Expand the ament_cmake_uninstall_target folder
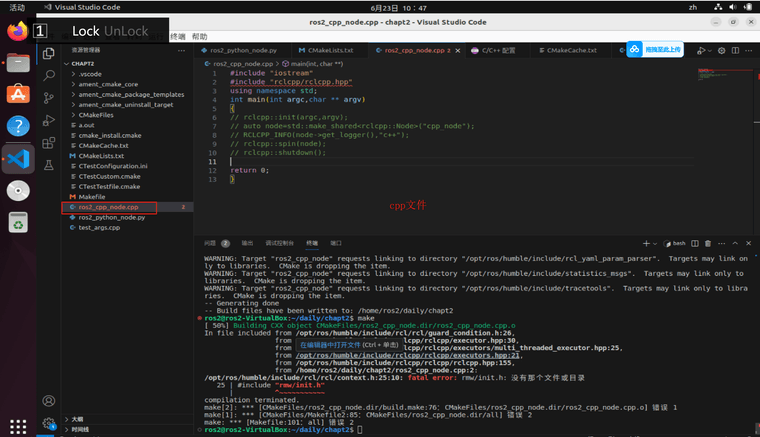This screenshot has height=437, width=760. (x=126, y=105)
